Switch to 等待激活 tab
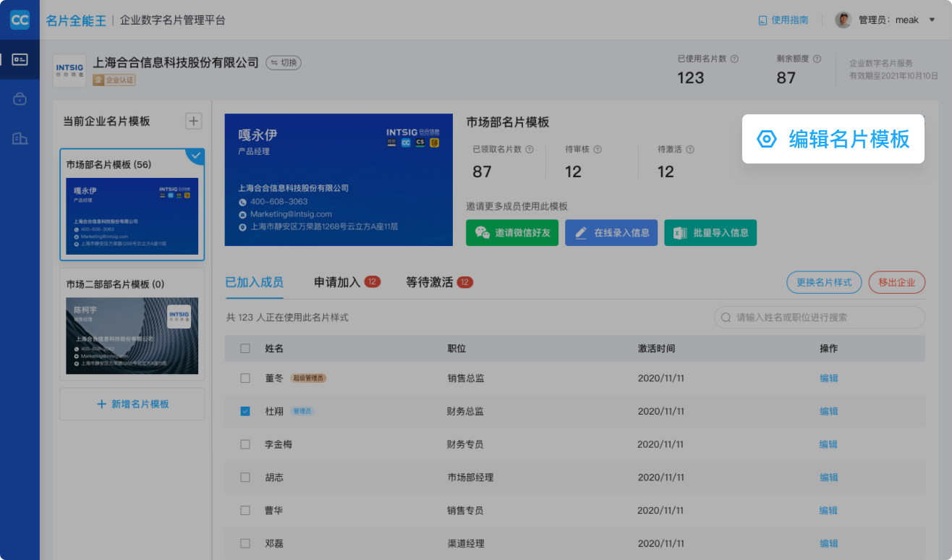952x560 pixels. point(430,282)
